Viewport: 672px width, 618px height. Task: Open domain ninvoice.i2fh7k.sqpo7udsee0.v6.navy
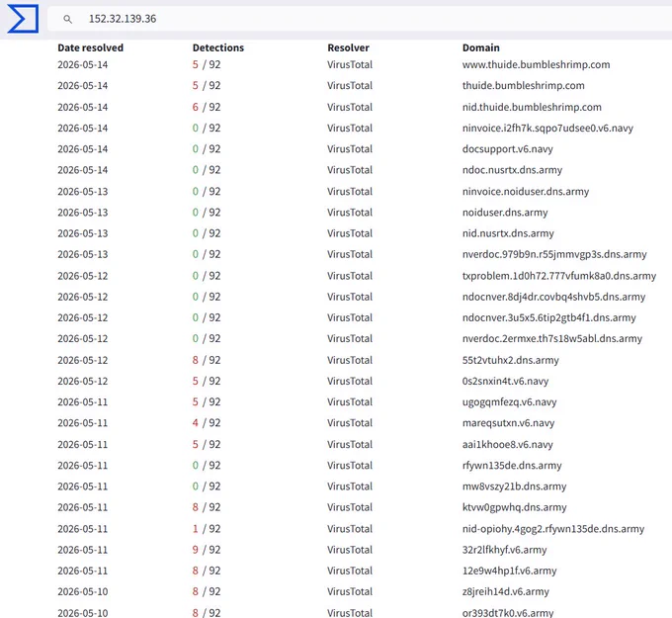click(547, 129)
